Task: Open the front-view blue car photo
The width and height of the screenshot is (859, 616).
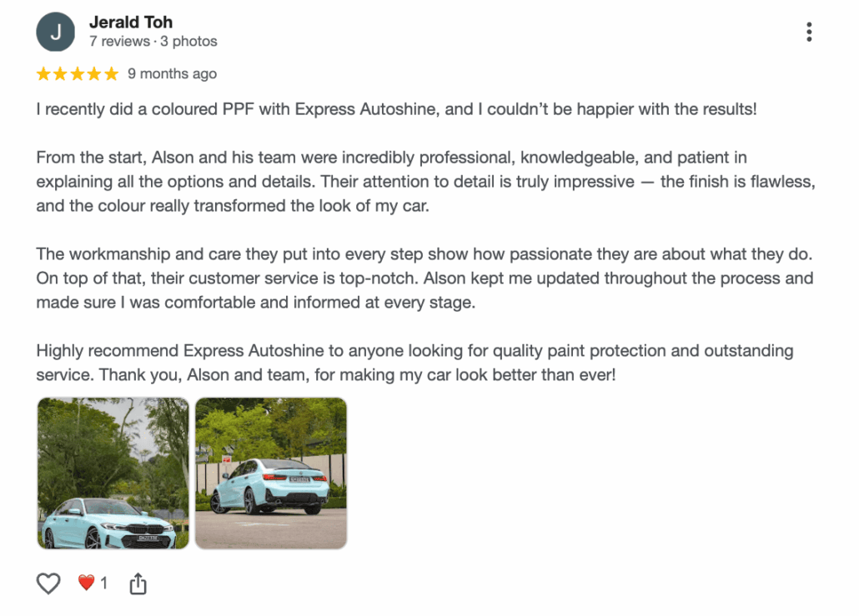Action: click(113, 473)
